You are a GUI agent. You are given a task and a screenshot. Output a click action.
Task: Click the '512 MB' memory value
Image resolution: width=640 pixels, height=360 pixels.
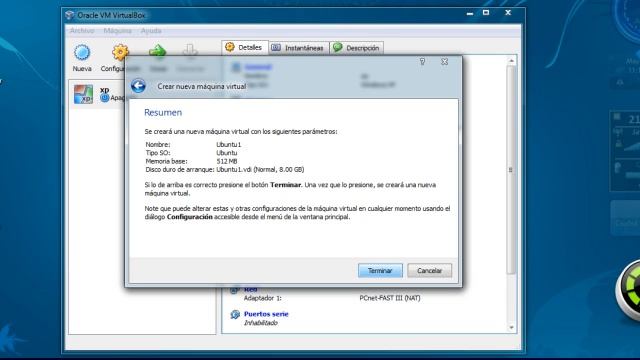pos(227,161)
